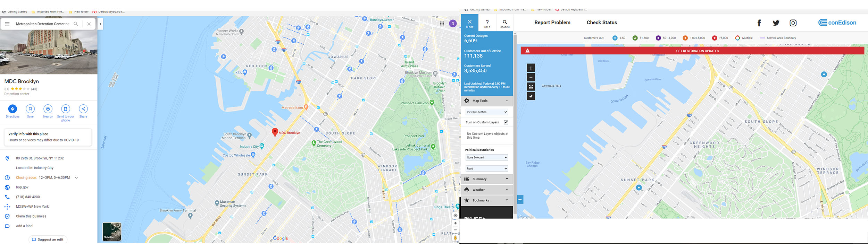Click the 1-50 blue legend swatch

click(x=615, y=38)
